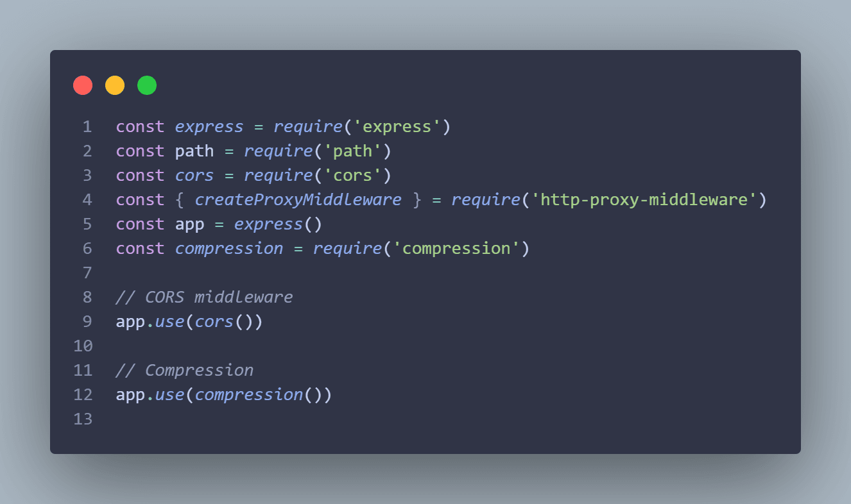Click the 'cors' string literal on line 3

click(352, 176)
